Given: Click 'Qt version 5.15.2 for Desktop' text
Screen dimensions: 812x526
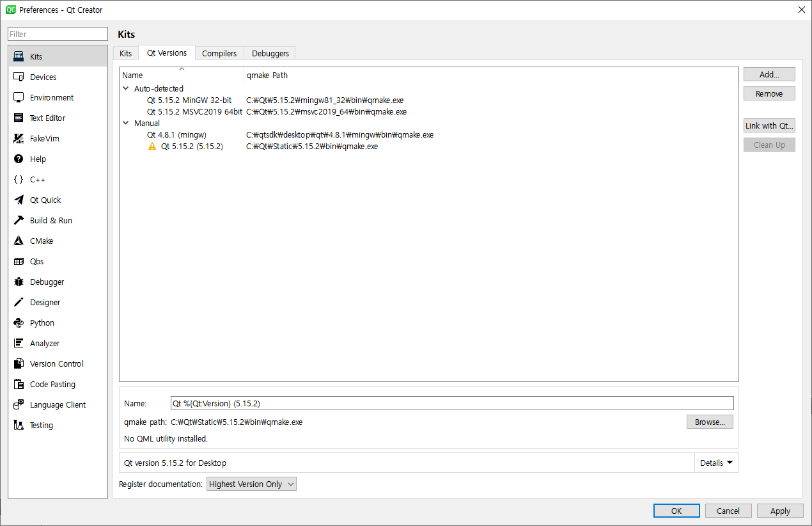Looking at the screenshot, I should click(x=175, y=463).
